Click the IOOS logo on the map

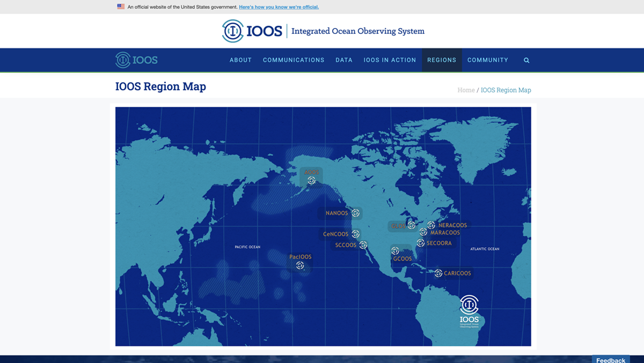470,312
